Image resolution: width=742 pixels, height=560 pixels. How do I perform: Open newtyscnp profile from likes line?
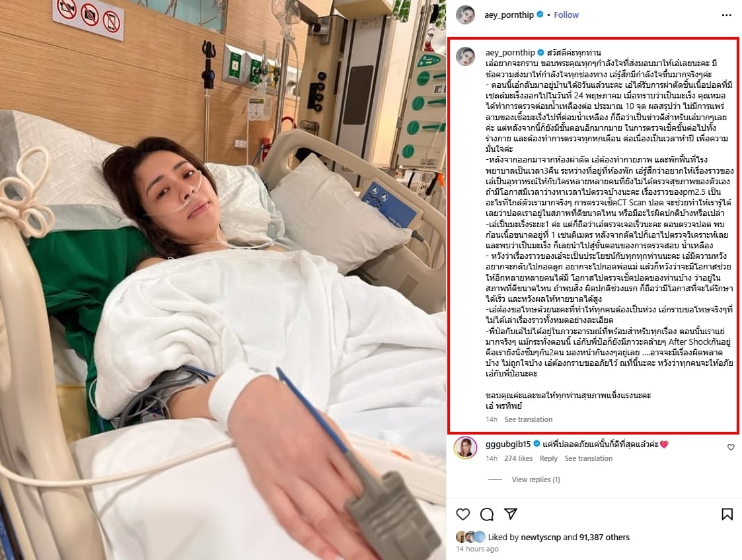(541, 538)
